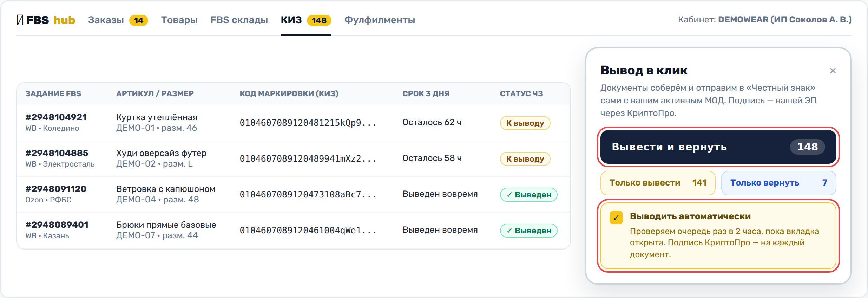Click ДЕМО-02 • разм. L article text
The height and width of the screenshot is (298, 868).
(x=154, y=164)
